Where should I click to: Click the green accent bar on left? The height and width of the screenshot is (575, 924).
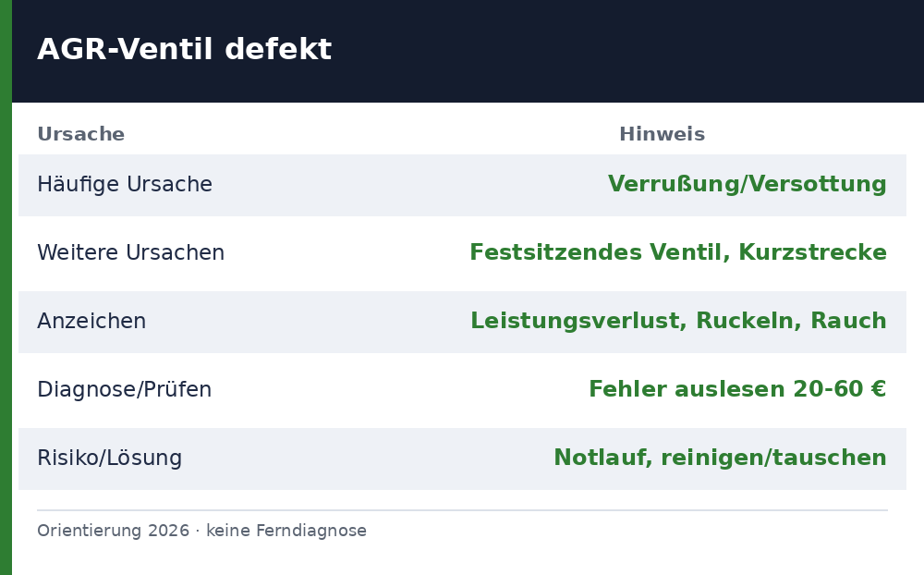(x=6, y=287)
